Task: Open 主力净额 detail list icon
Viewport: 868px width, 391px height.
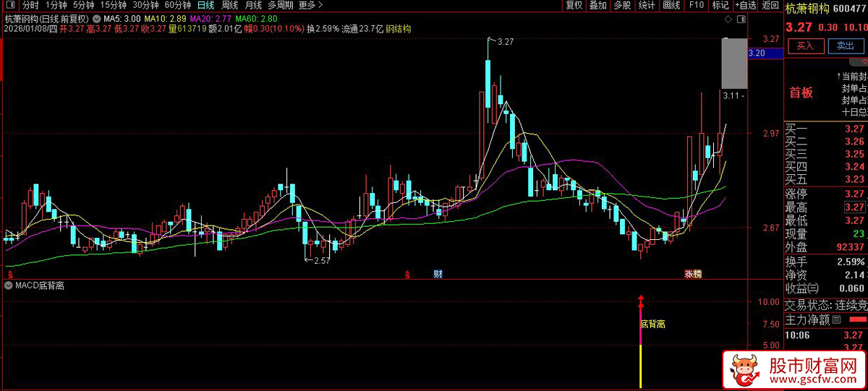Action: click(837, 319)
